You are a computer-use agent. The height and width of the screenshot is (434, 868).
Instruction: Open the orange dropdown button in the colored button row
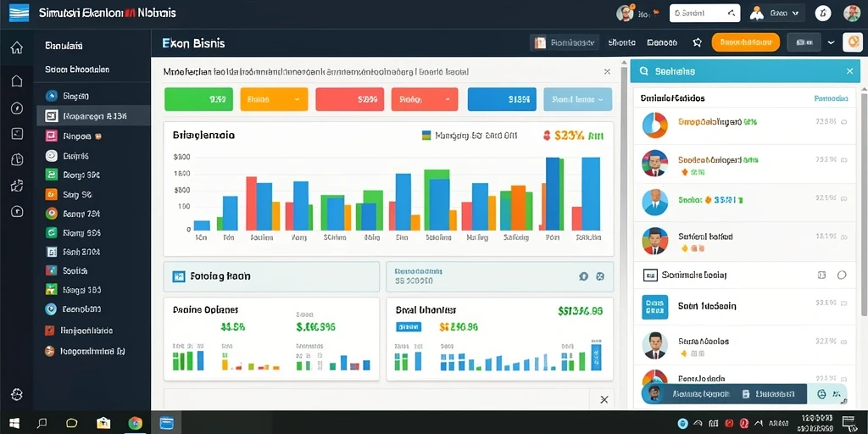click(274, 100)
